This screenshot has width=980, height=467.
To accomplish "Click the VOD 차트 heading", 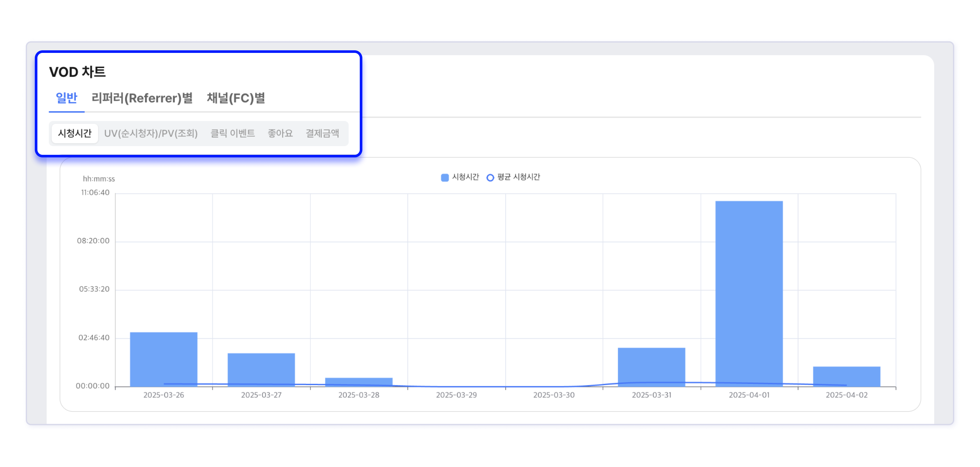I will pos(77,72).
